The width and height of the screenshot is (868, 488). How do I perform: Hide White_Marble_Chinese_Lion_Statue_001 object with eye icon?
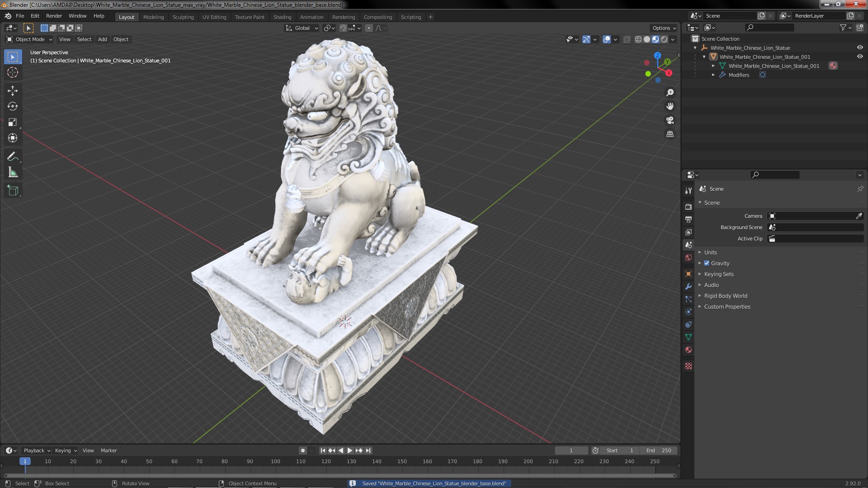(860, 57)
